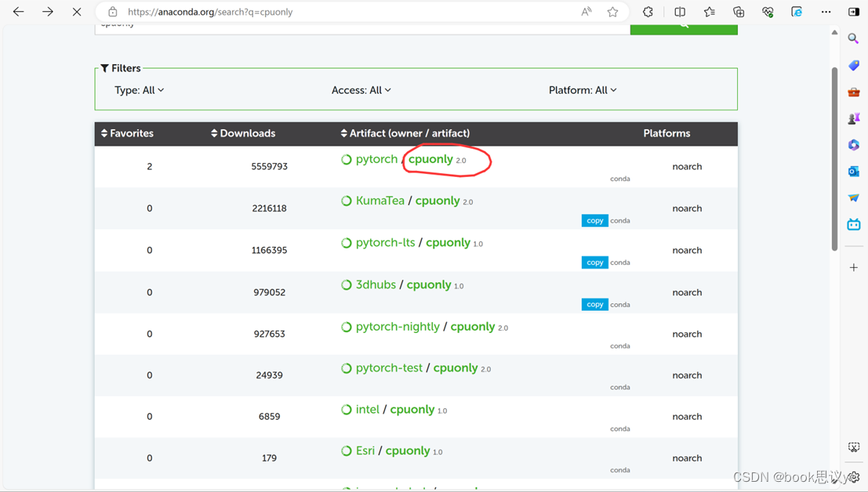Expand the Type: All filter
Viewport: 868px width, 492px height.
coord(139,90)
